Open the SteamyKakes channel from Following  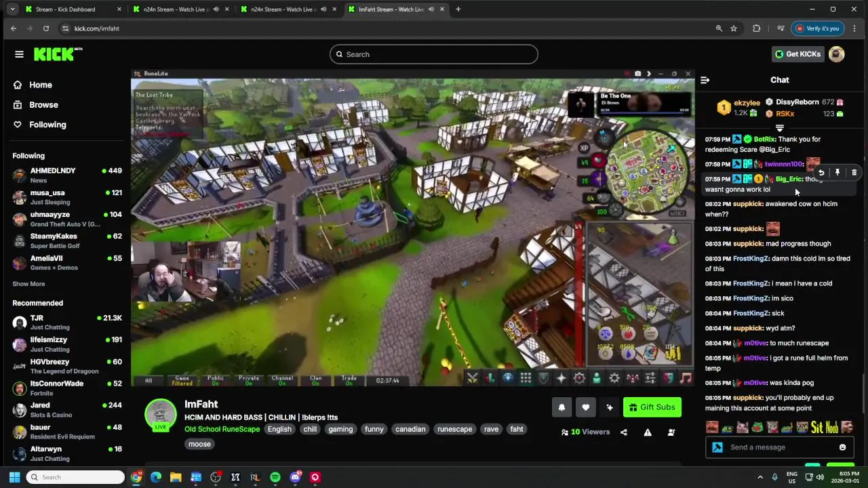click(x=67, y=241)
